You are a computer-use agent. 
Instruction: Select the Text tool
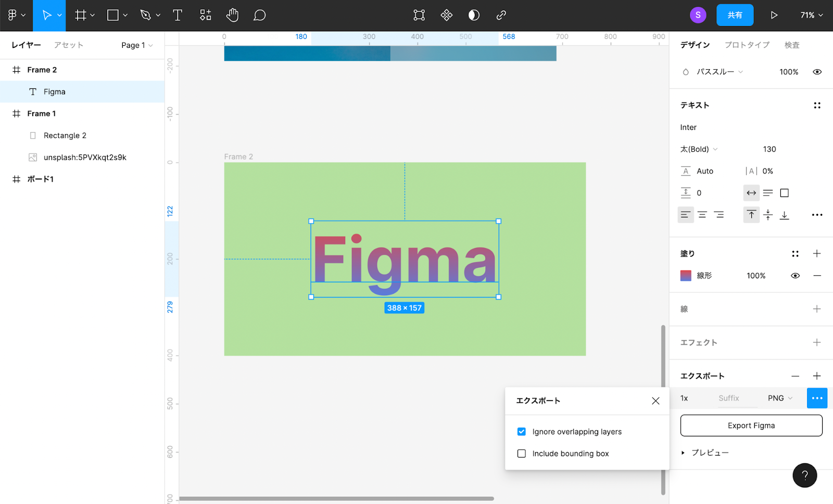coord(177,15)
